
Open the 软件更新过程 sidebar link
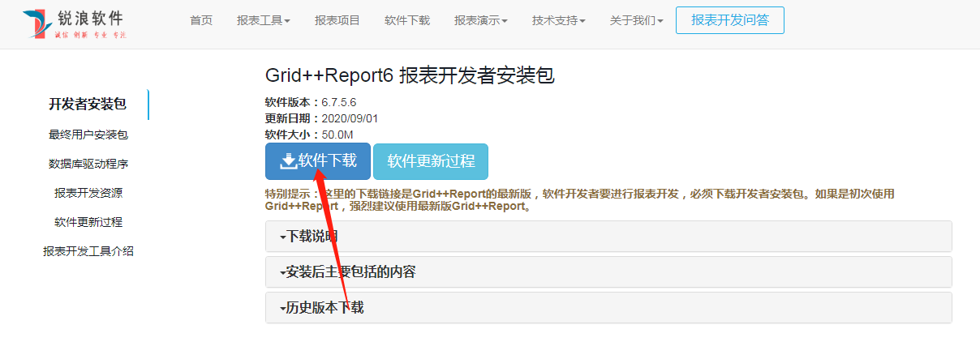(88, 222)
